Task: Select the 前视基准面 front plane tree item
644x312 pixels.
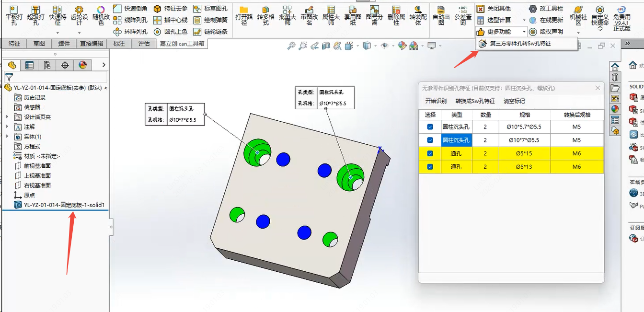Action: pyautogui.click(x=37, y=166)
